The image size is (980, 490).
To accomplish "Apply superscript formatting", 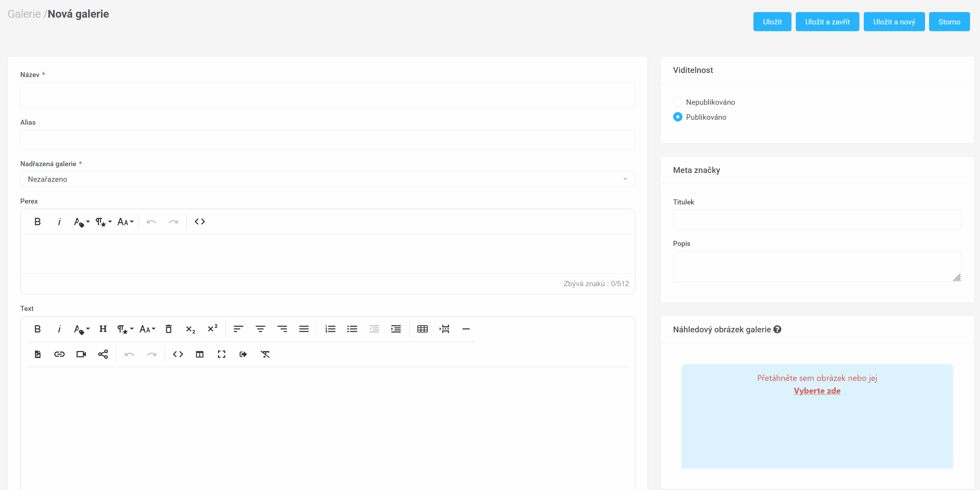I will pyautogui.click(x=212, y=329).
